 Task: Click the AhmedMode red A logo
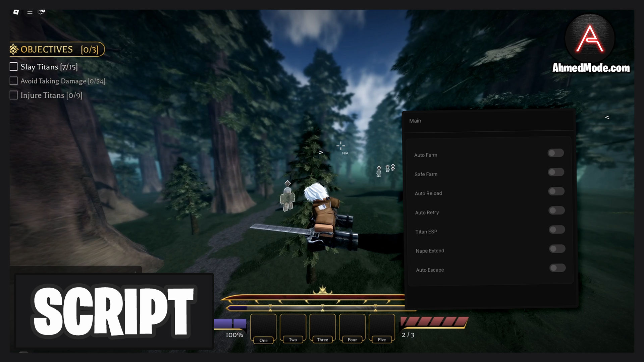pyautogui.click(x=590, y=39)
